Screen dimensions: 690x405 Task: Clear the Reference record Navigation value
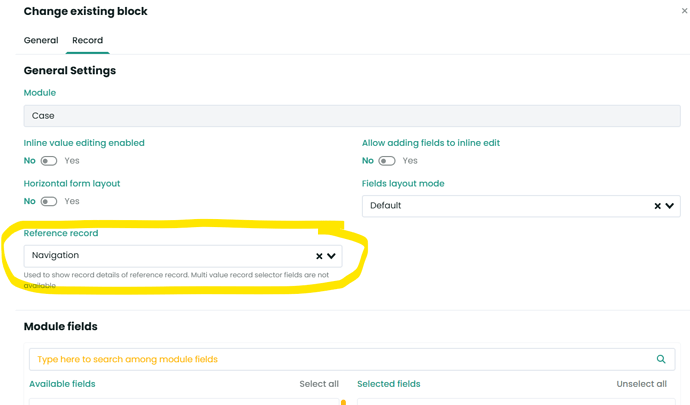318,256
